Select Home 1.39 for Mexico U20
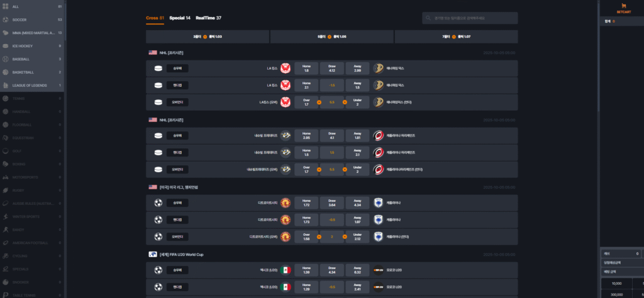The width and height of the screenshot is (644, 298). pos(306,271)
